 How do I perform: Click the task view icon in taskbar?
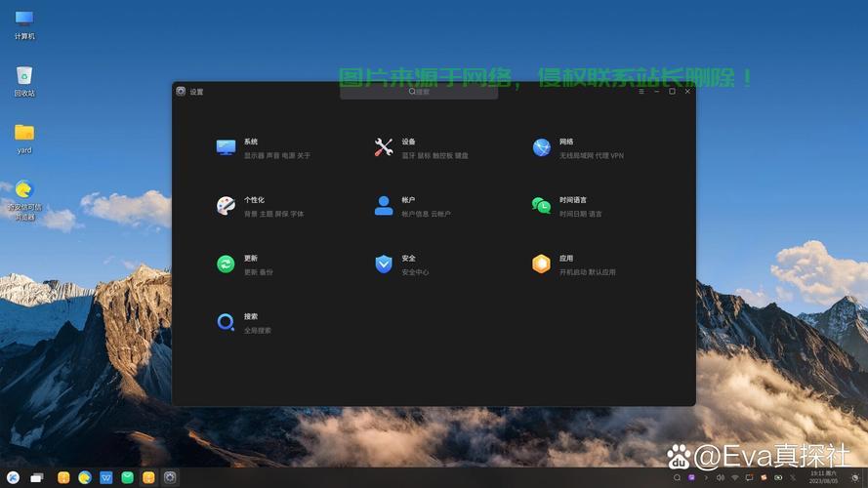tap(37, 477)
